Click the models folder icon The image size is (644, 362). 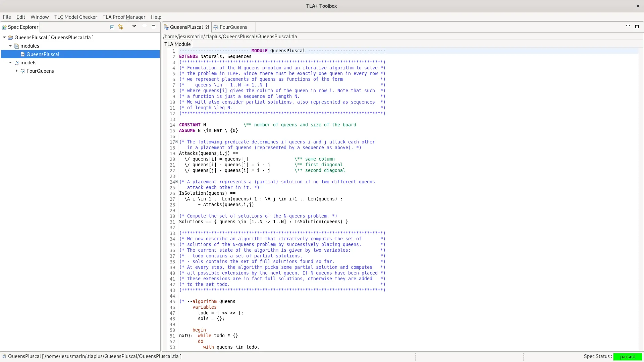point(16,63)
